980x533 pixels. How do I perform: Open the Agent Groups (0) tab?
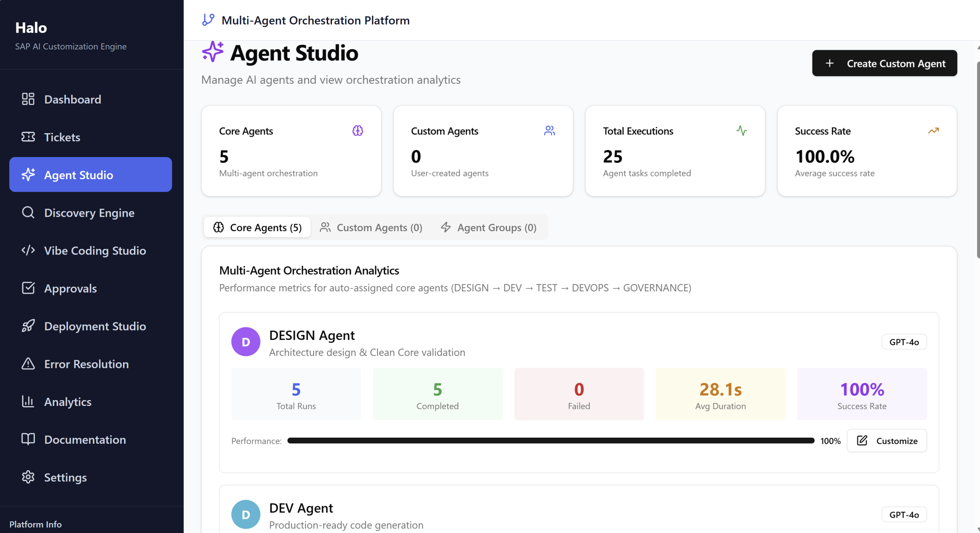click(x=488, y=227)
